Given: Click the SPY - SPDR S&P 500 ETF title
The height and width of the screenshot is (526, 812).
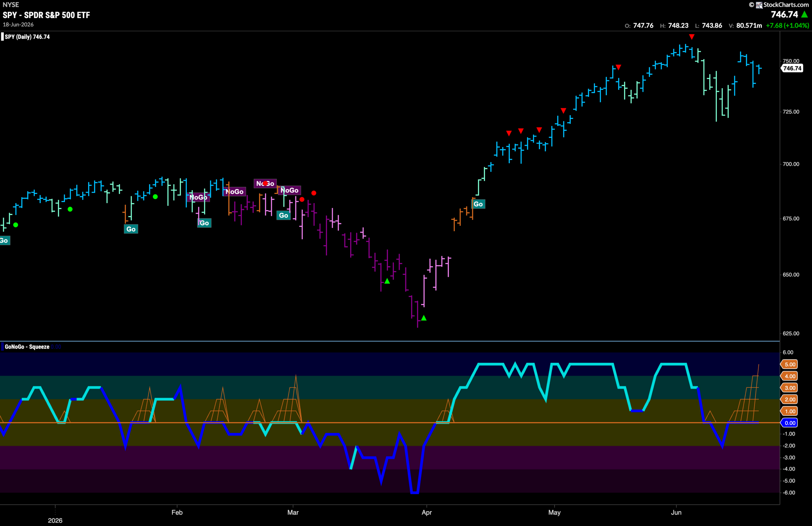Looking at the screenshot, I should (46, 15).
